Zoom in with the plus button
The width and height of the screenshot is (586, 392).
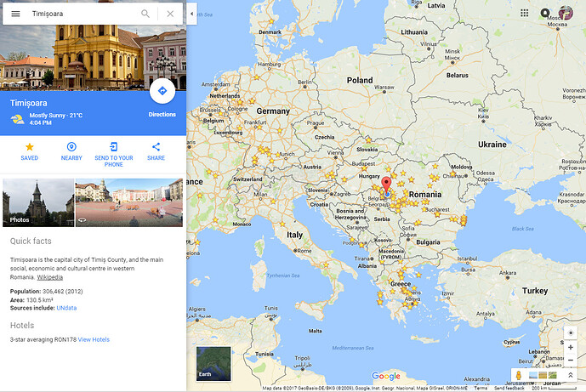point(571,347)
